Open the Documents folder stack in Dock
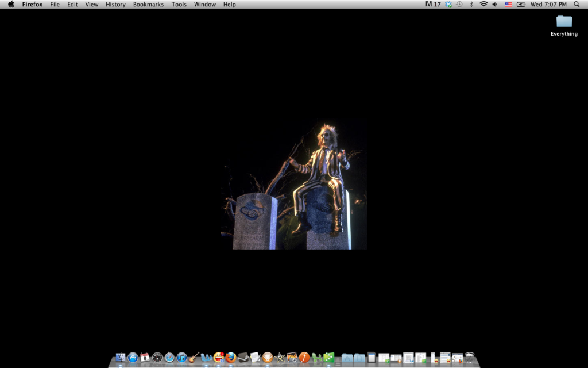Viewport: 588px width, 368px height. (359, 358)
